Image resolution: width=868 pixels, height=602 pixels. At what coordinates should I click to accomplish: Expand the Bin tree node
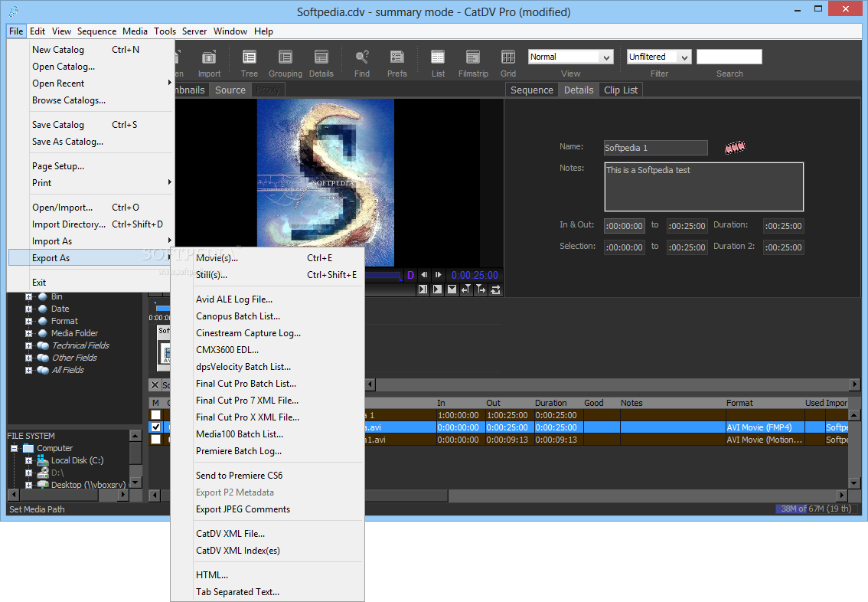pos(28,297)
